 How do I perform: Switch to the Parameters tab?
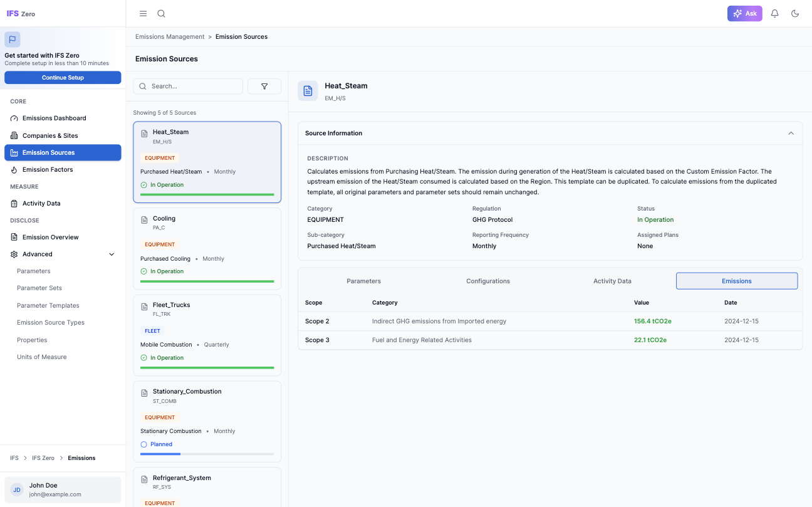(x=363, y=281)
